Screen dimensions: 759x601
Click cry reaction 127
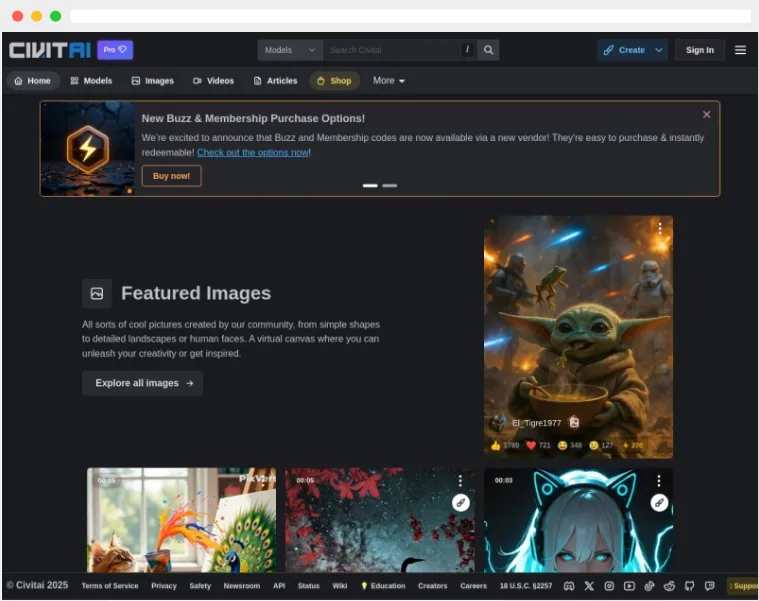pos(601,445)
